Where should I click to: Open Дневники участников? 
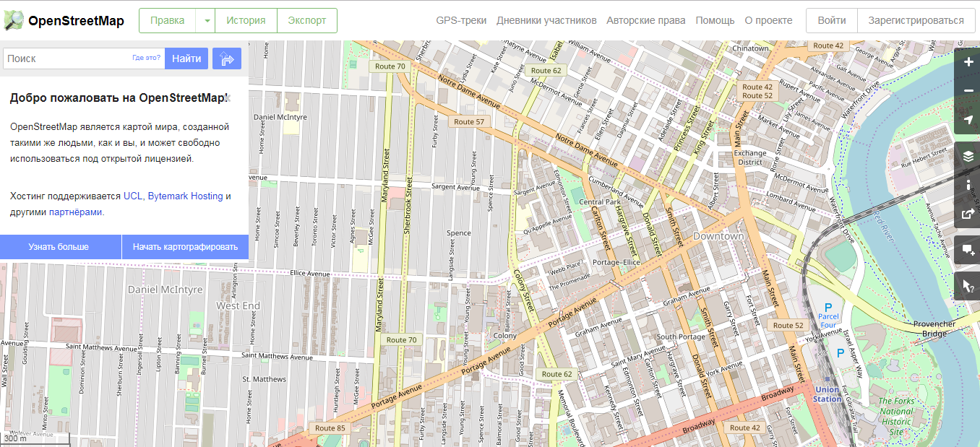coord(546,20)
